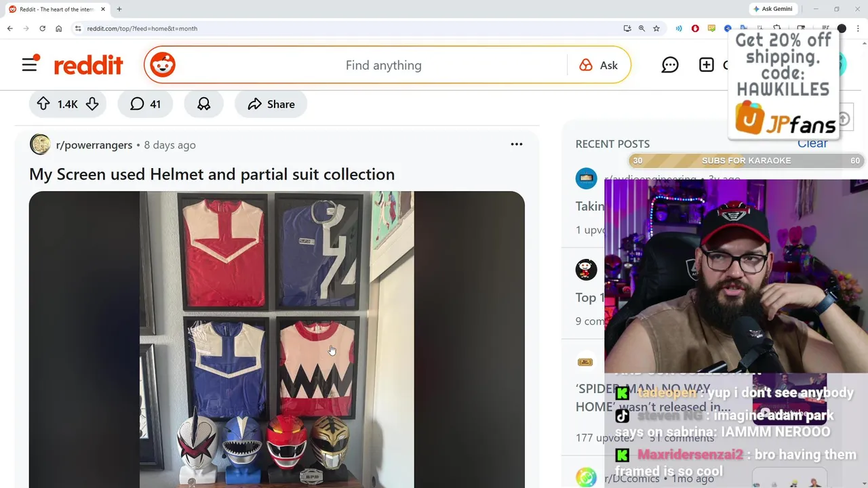Upvote the post with 1.4K votes
This screenshot has height=488, width=868.
point(43,104)
